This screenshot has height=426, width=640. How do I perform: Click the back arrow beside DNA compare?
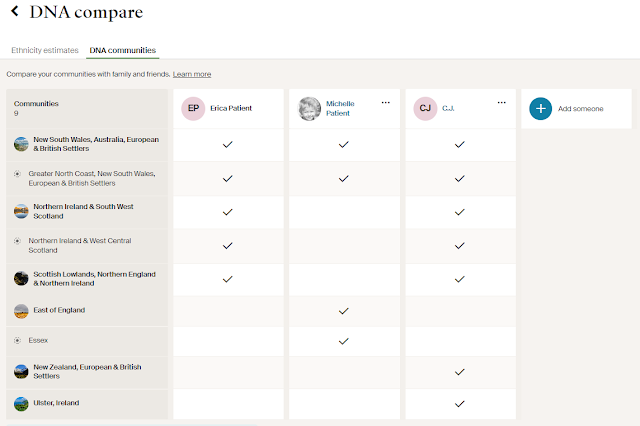pos(15,13)
